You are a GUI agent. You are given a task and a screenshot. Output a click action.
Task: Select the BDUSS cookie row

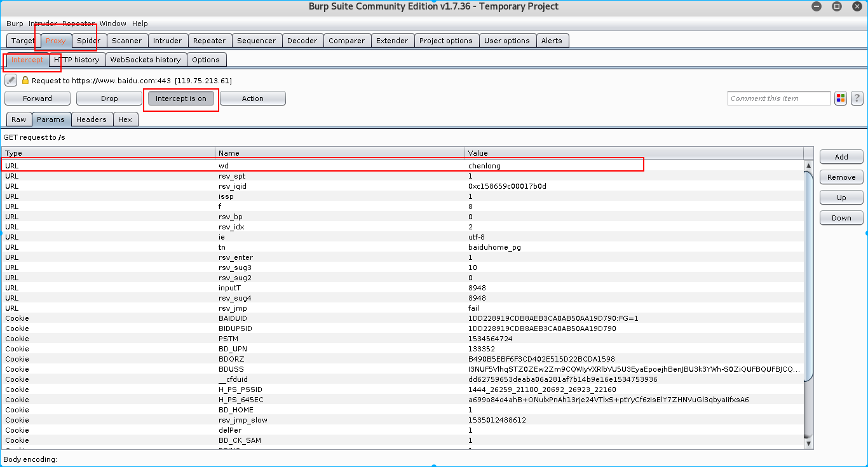(x=403, y=369)
